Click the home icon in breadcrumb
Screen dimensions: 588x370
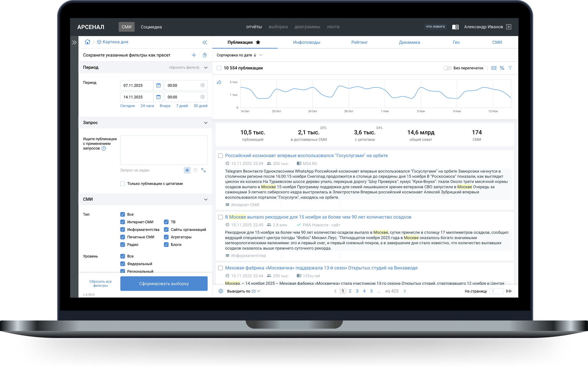tap(87, 42)
